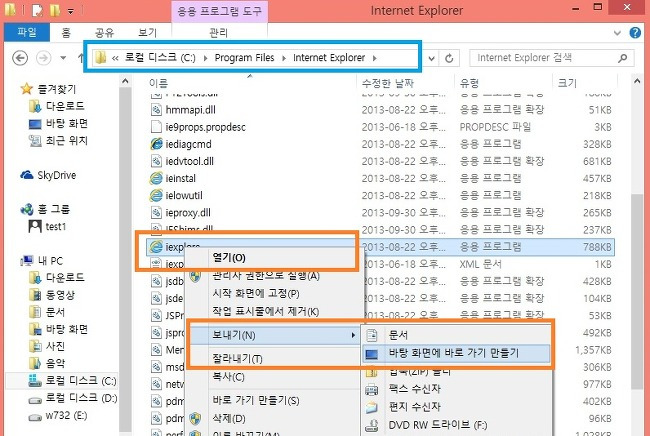The height and width of the screenshot is (436, 650).
Task: Click the search magnifier icon
Action: point(622,58)
